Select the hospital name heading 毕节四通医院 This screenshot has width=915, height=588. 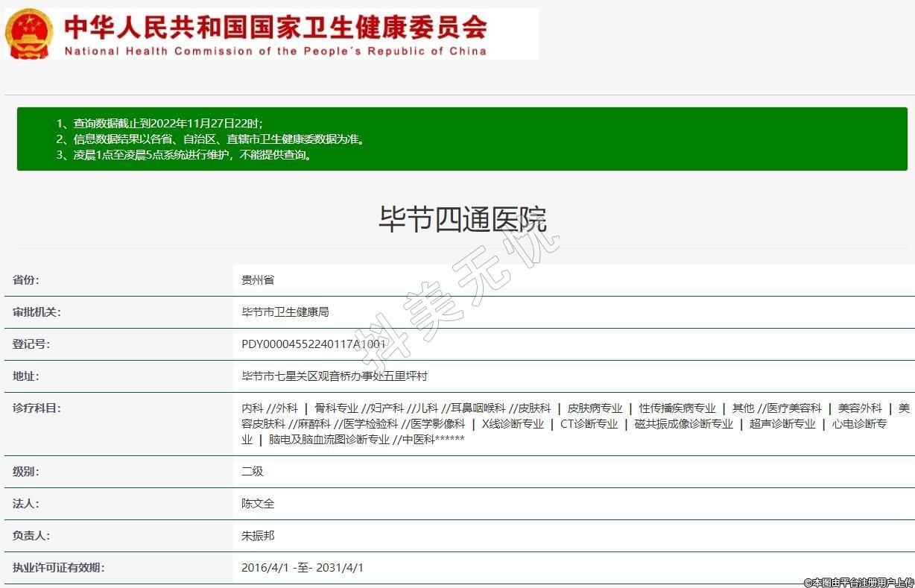coord(462,219)
